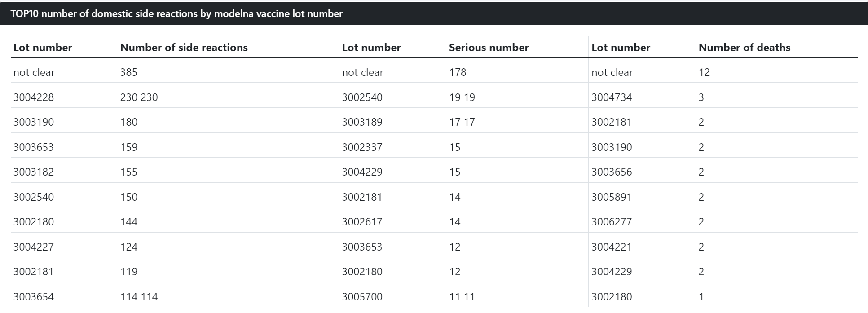Click the '230 230' side reactions value

click(x=139, y=97)
